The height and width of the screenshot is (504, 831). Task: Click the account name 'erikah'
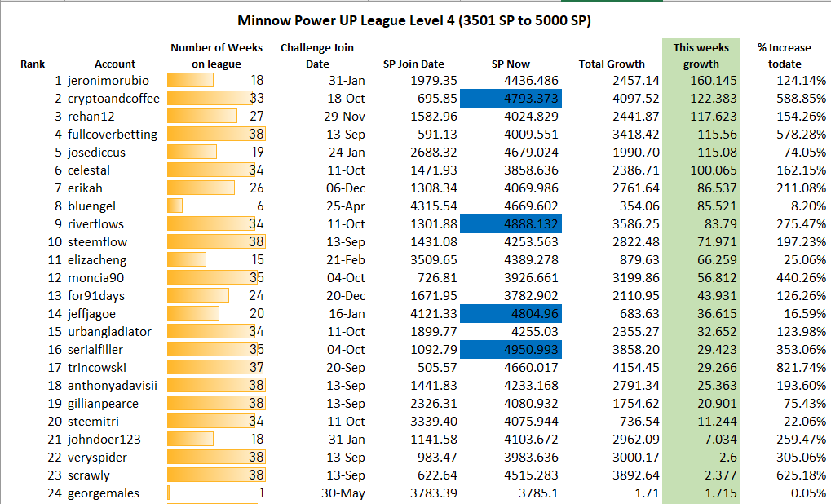point(85,188)
